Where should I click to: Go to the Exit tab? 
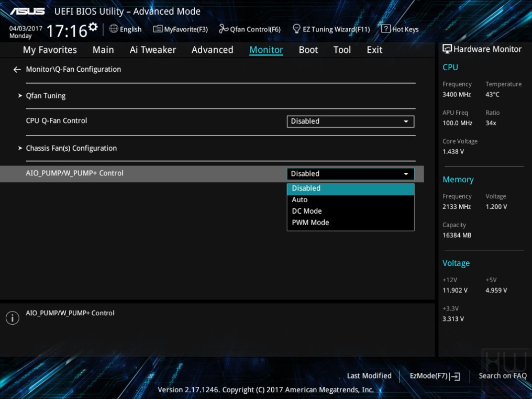pyautogui.click(x=374, y=50)
